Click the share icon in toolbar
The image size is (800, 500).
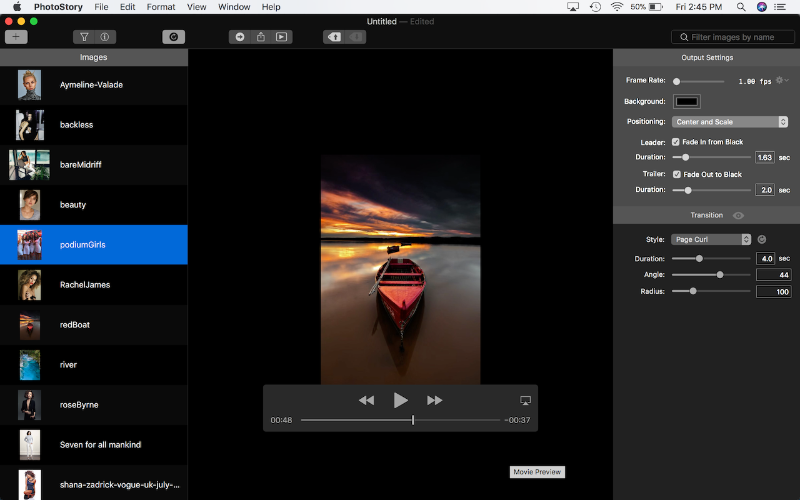260,37
